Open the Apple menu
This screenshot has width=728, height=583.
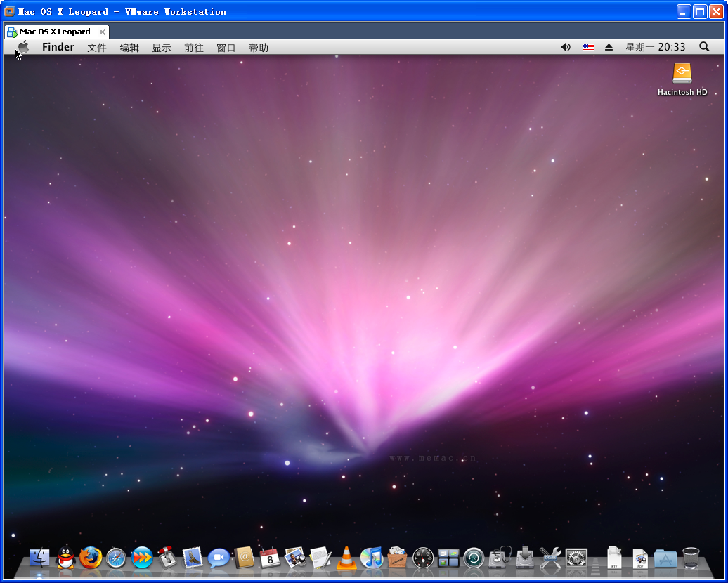23,47
